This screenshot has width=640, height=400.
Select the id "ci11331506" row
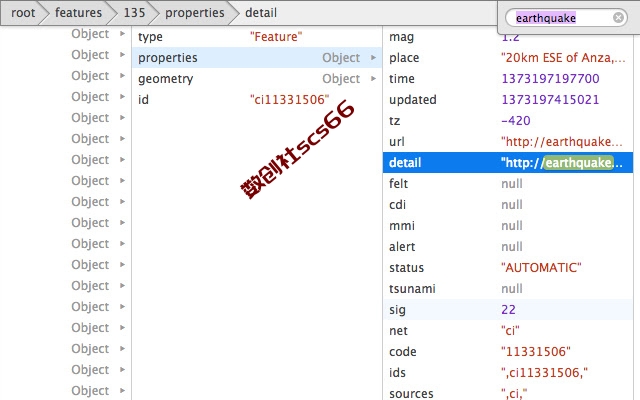tap(257, 100)
